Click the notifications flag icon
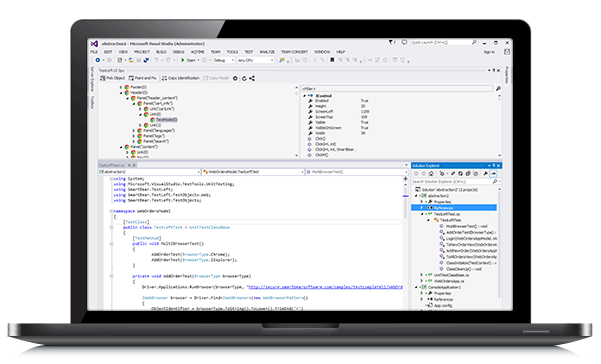The image size is (601, 364). (392, 43)
